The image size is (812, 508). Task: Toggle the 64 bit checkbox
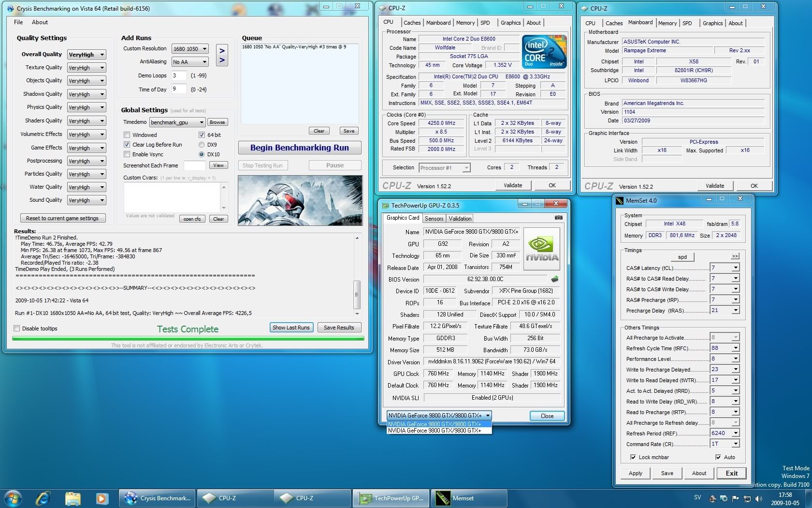pyautogui.click(x=202, y=135)
